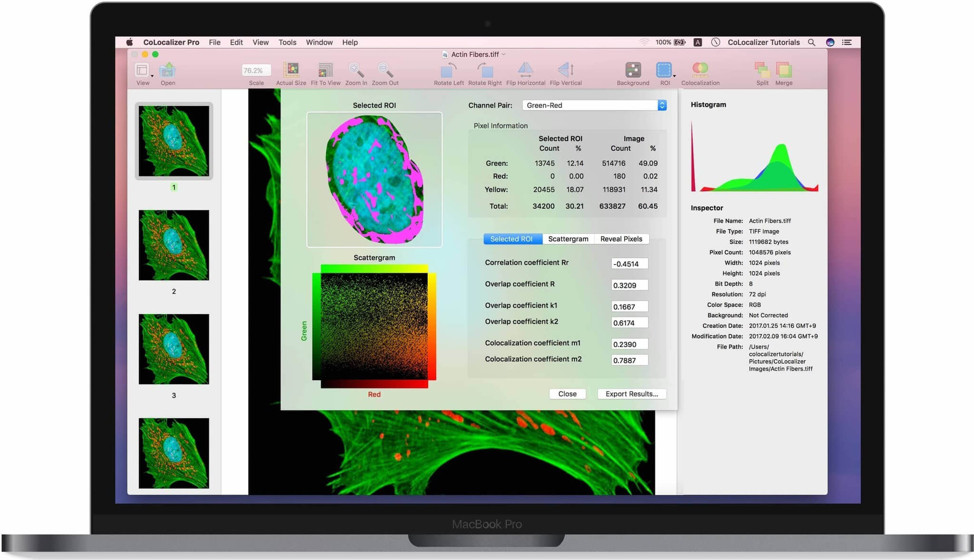Click Split channels icon
Viewport: 974px width, 560px height.
[x=762, y=70]
